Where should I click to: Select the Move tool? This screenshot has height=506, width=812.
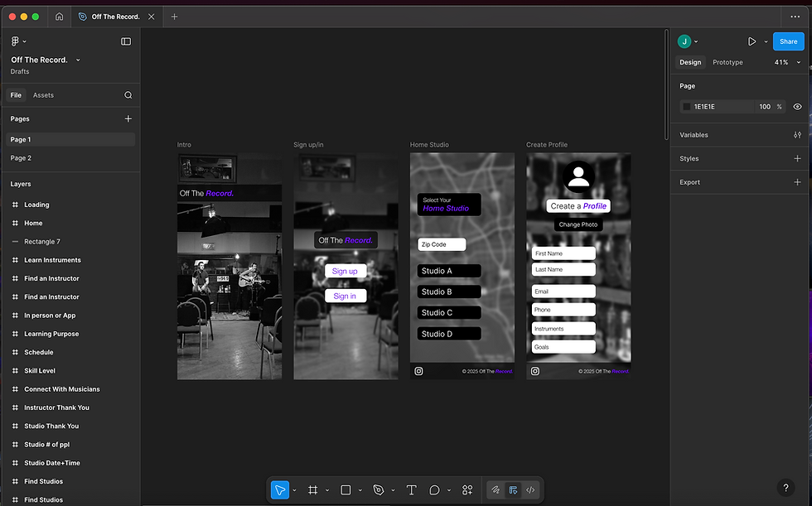tap(279, 489)
